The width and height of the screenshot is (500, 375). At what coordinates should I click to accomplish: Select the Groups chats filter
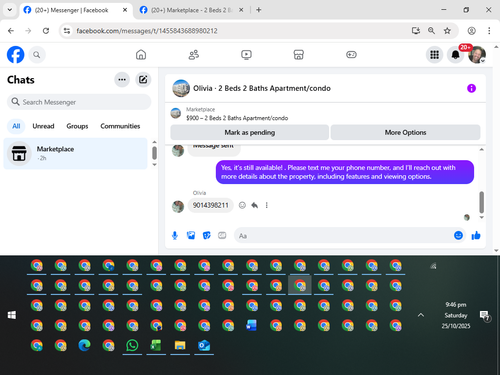click(x=77, y=126)
